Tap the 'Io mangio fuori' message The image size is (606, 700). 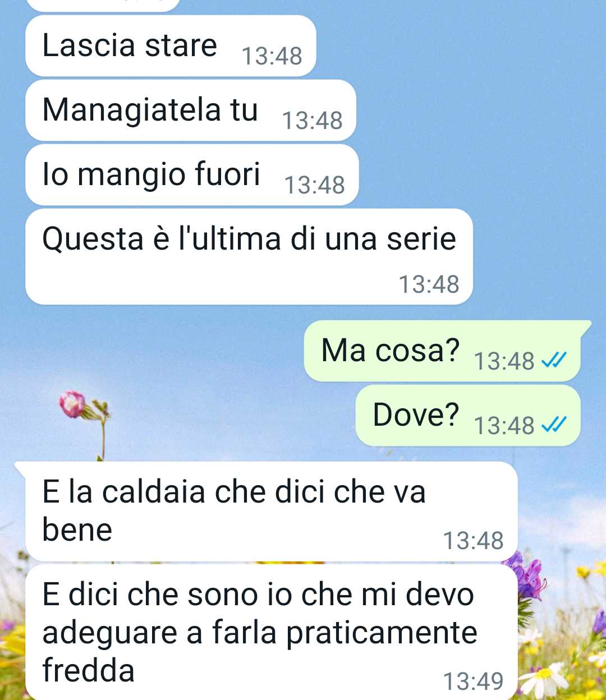(x=192, y=175)
